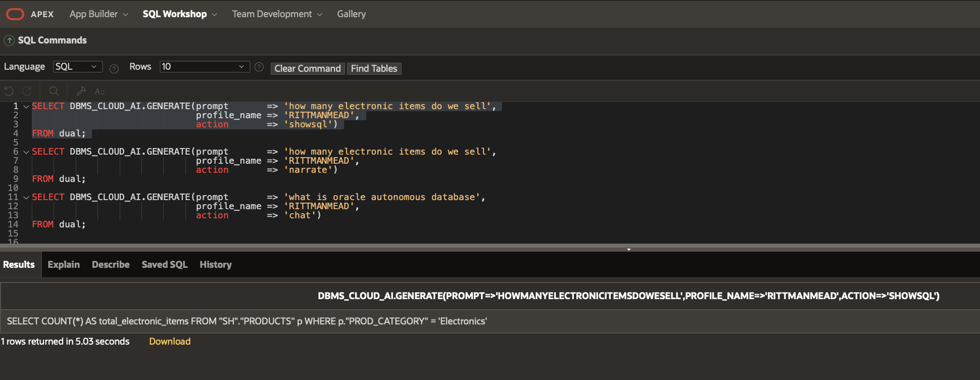Click the SQL Commands up-arrow icon
Viewport: 980px width, 380px height.
(9, 40)
